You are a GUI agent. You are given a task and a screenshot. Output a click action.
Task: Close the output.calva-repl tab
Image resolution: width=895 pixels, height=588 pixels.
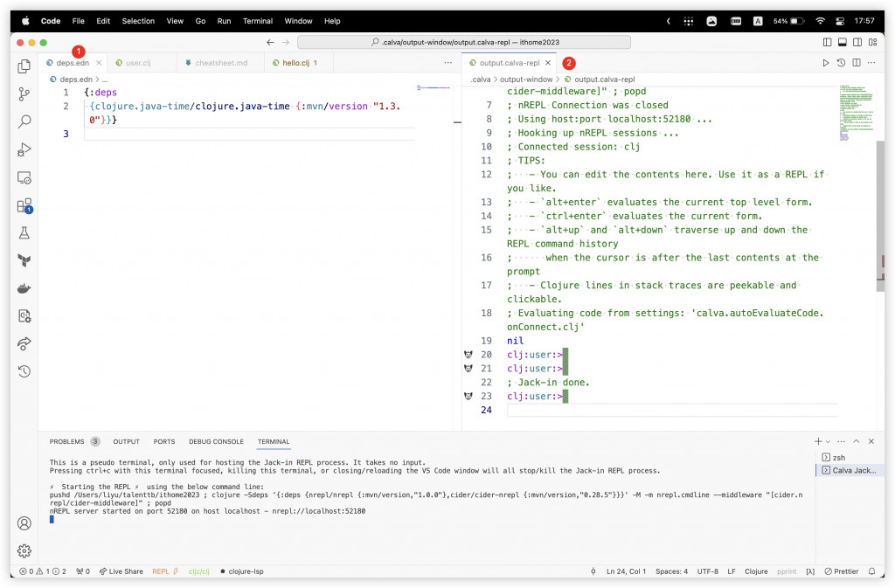coord(548,63)
